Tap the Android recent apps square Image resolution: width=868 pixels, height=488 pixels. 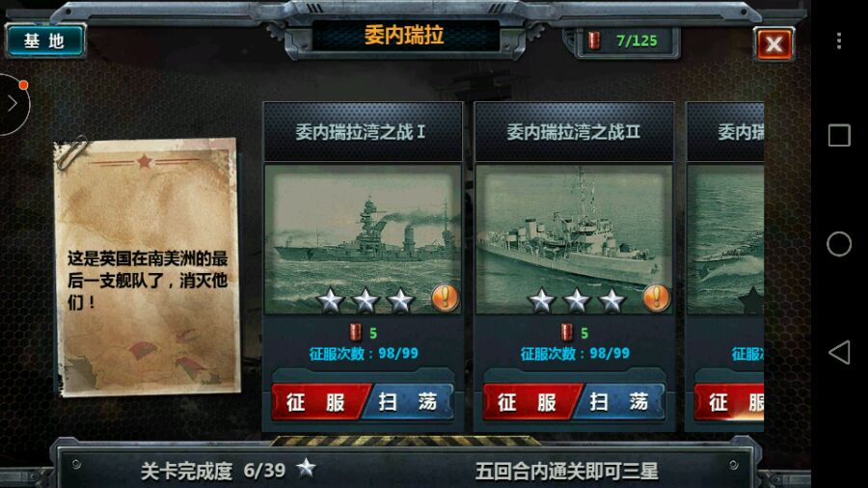[839, 136]
